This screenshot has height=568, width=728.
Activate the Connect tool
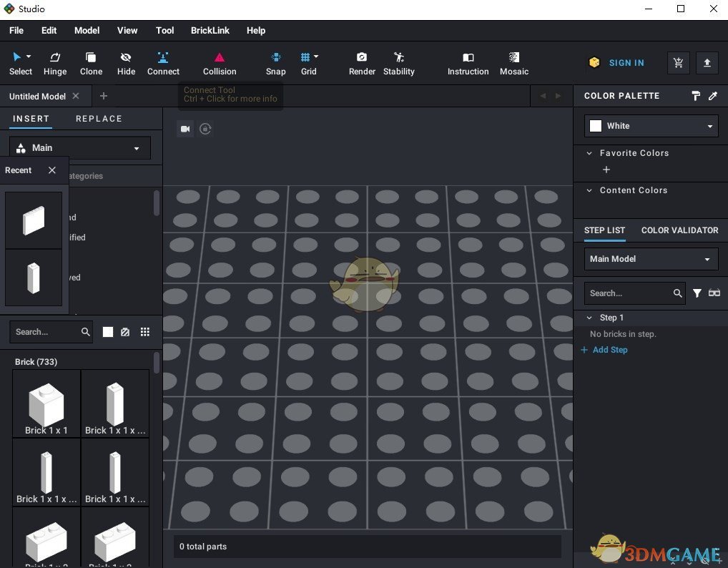click(163, 63)
